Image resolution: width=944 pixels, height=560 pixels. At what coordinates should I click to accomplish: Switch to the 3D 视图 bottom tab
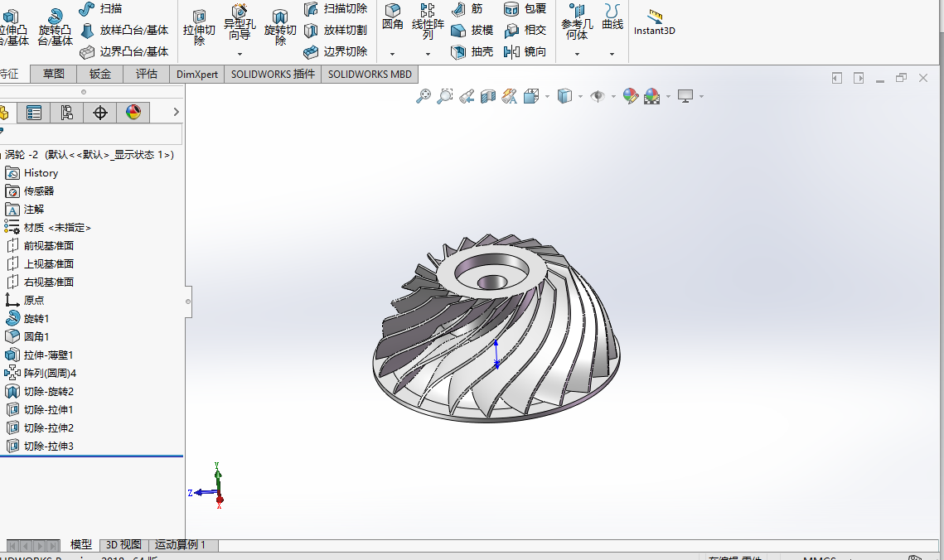coord(123,544)
